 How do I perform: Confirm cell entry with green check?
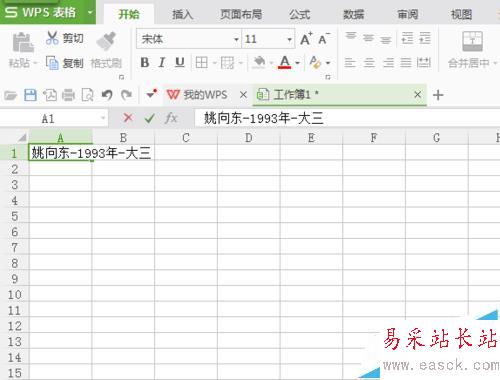[150, 118]
